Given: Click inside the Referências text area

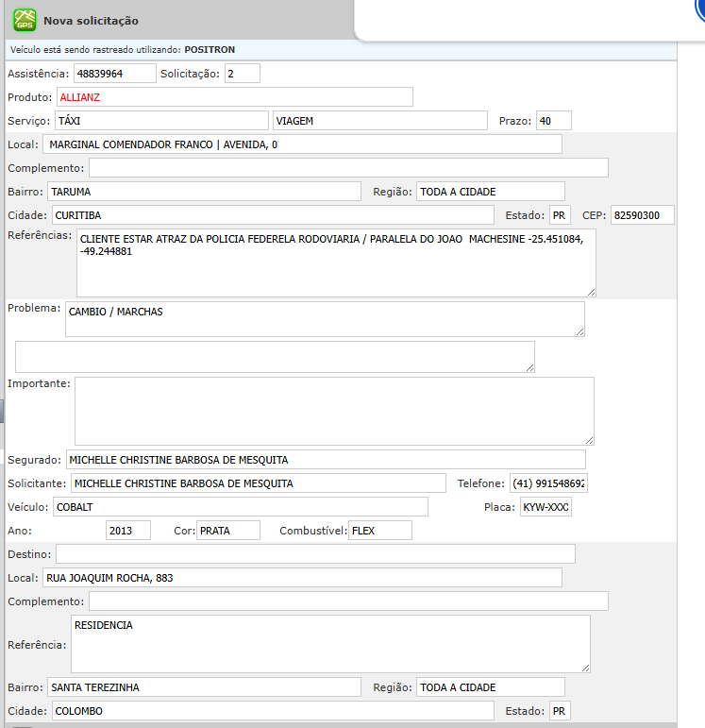Looking at the screenshot, I should (x=336, y=262).
